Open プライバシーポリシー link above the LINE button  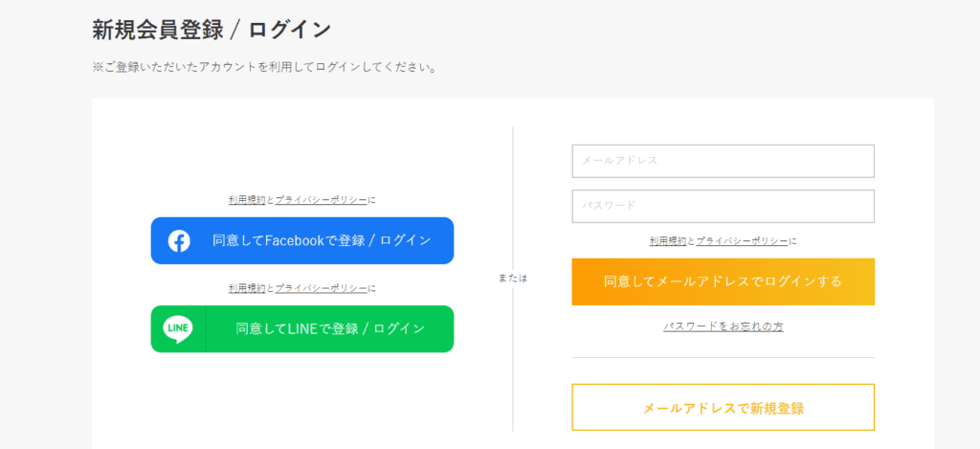click(x=321, y=288)
